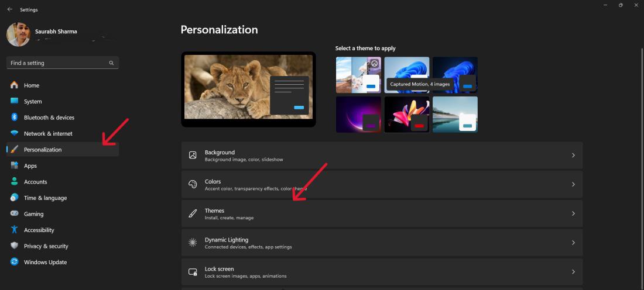Click the Accounts person icon

click(15, 182)
